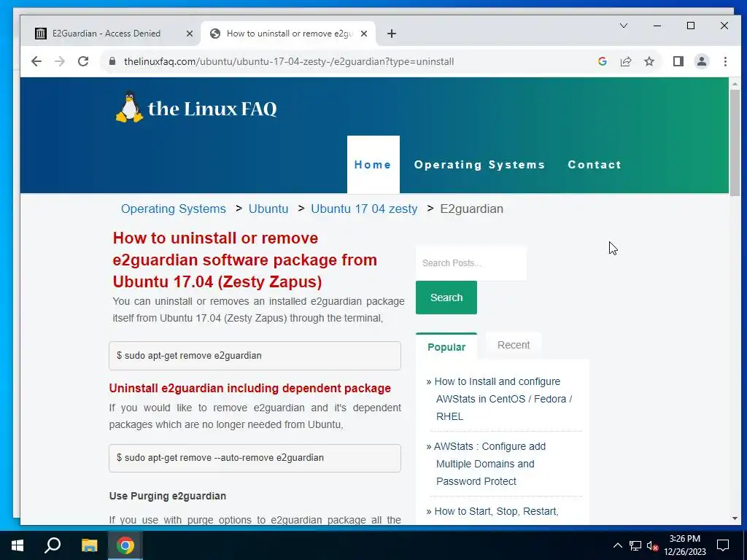This screenshot has height=560, width=747.
Task: Click the green Search button
Action: pyautogui.click(x=446, y=297)
